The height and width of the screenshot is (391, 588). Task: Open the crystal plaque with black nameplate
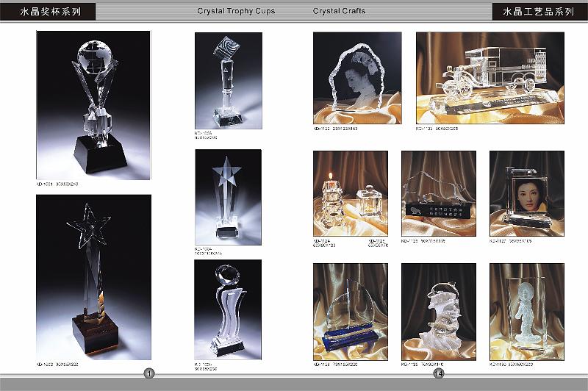pyautogui.click(x=438, y=193)
